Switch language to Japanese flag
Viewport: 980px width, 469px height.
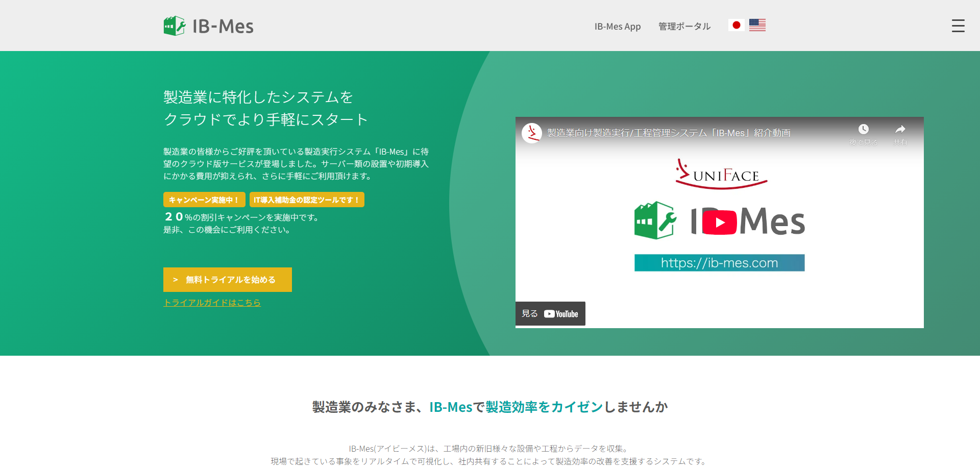736,25
